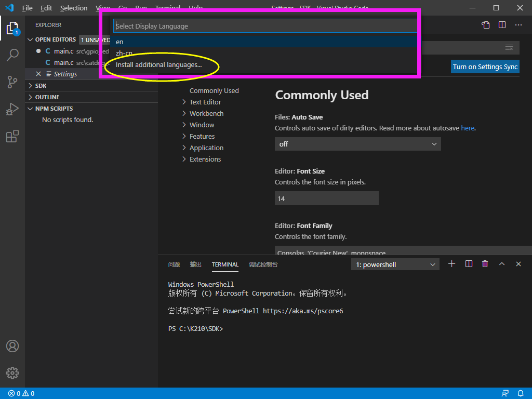Viewport: 532px width, 399px height.
Task: Click the PowerShell prompt in terminal
Action: (x=196, y=328)
